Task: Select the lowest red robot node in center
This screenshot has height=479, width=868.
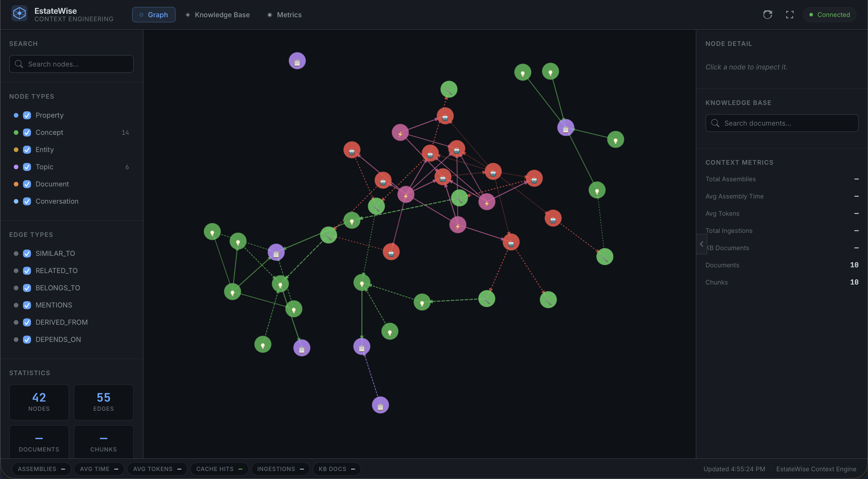Action: pyautogui.click(x=391, y=252)
